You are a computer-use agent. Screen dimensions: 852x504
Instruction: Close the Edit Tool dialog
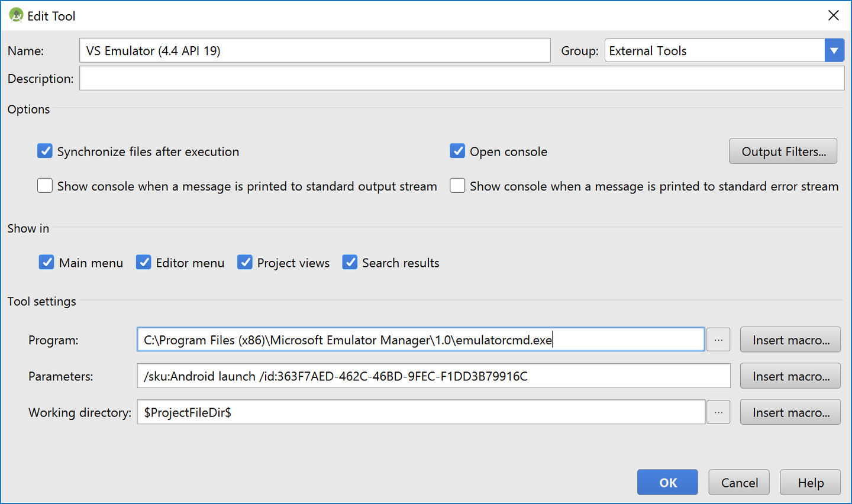point(833,15)
